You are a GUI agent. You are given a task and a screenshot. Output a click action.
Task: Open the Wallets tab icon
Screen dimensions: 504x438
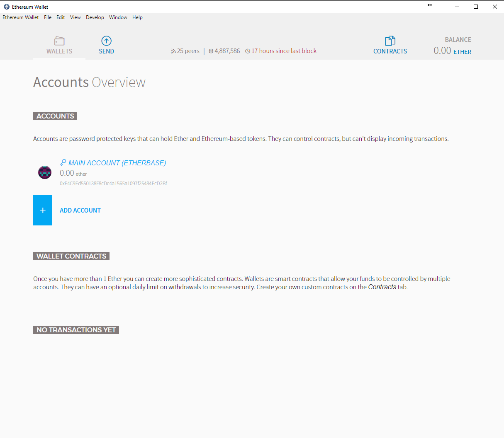[x=59, y=41]
